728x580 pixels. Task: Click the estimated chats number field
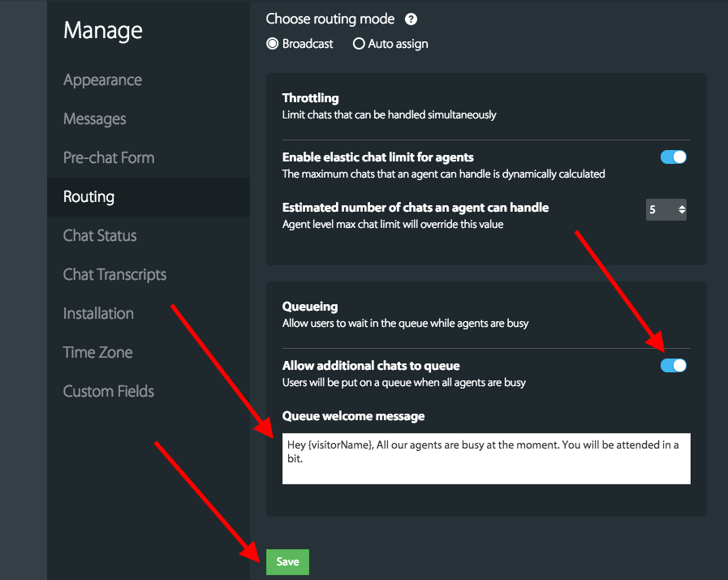pyautogui.click(x=659, y=210)
